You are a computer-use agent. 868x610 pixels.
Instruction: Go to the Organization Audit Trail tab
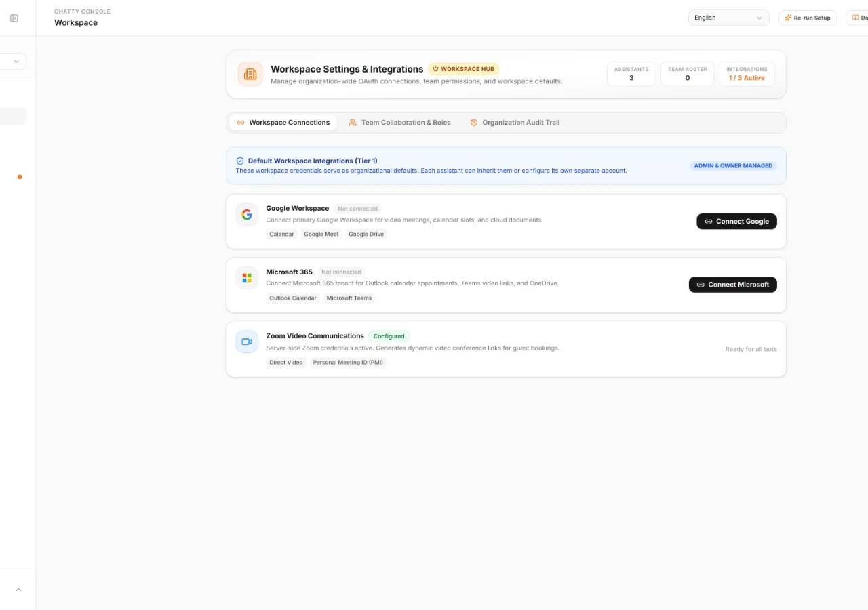(515, 123)
